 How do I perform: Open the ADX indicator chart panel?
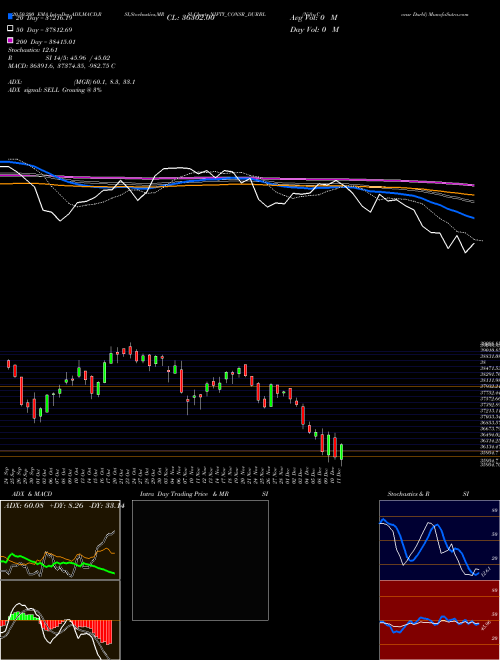(x=60, y=540)
